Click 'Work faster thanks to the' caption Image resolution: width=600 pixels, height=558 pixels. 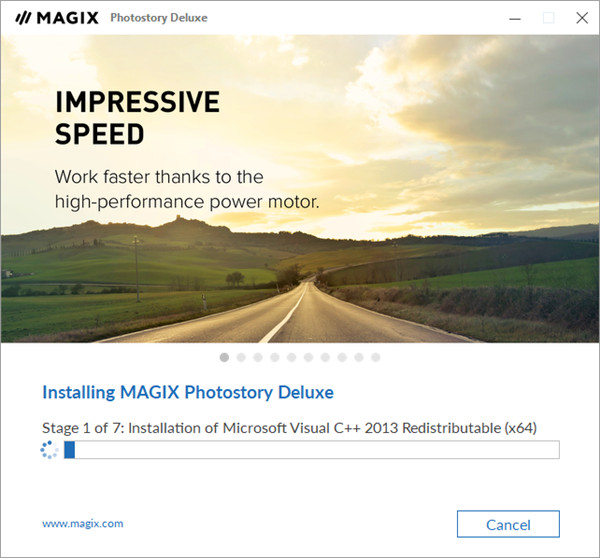(x=159, y=177)
